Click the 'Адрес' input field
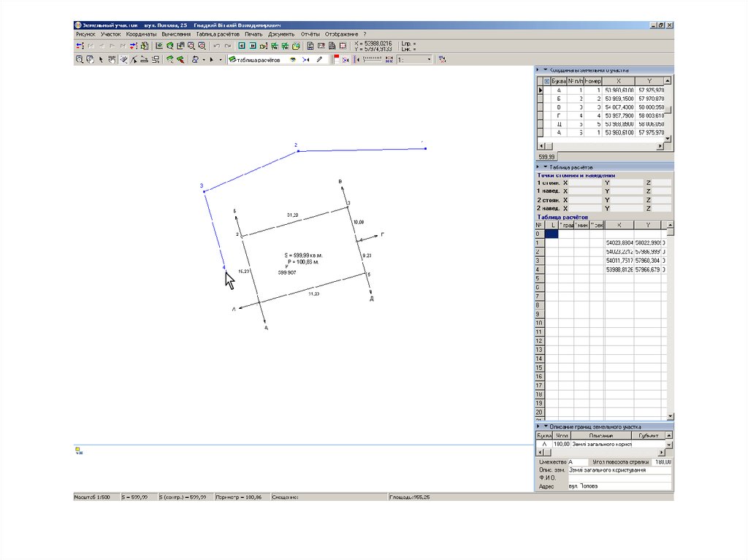 (618, 486)
